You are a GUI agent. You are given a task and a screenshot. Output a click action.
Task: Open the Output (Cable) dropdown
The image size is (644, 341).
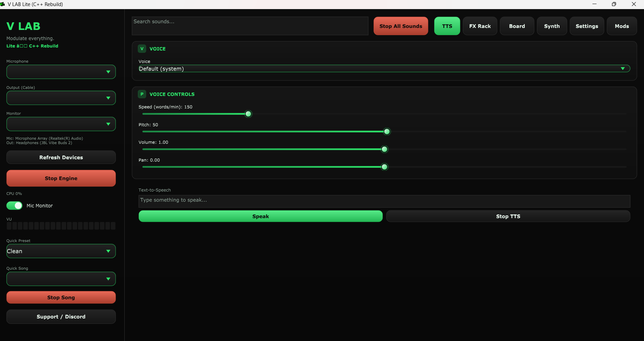[61, 98]
